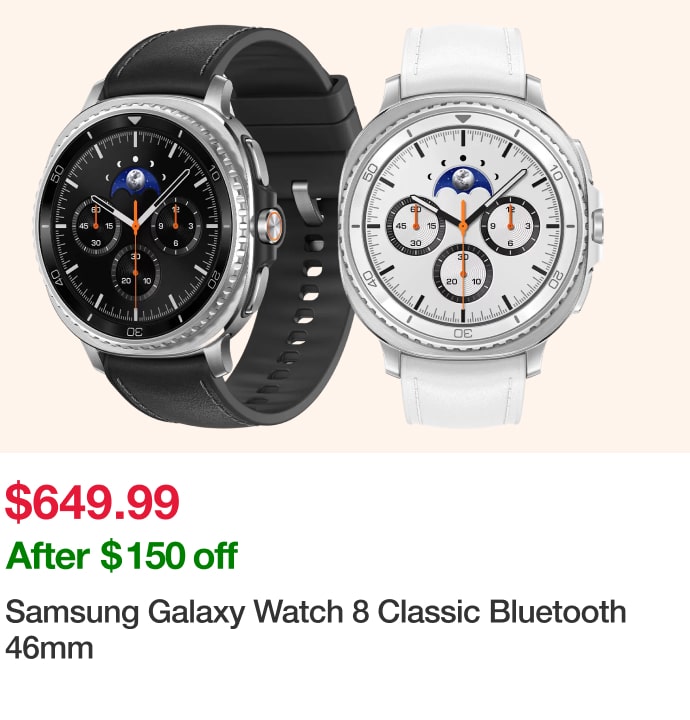Viewport: 690px width, 720px height.
Task: Click the triangle marker atop black watch bezel
Action: pos(135,120)
